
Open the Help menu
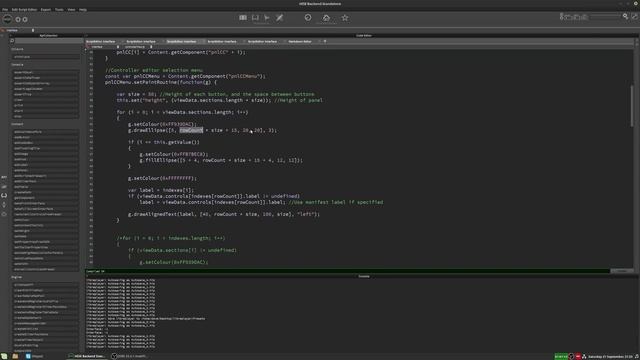[83, 9]
